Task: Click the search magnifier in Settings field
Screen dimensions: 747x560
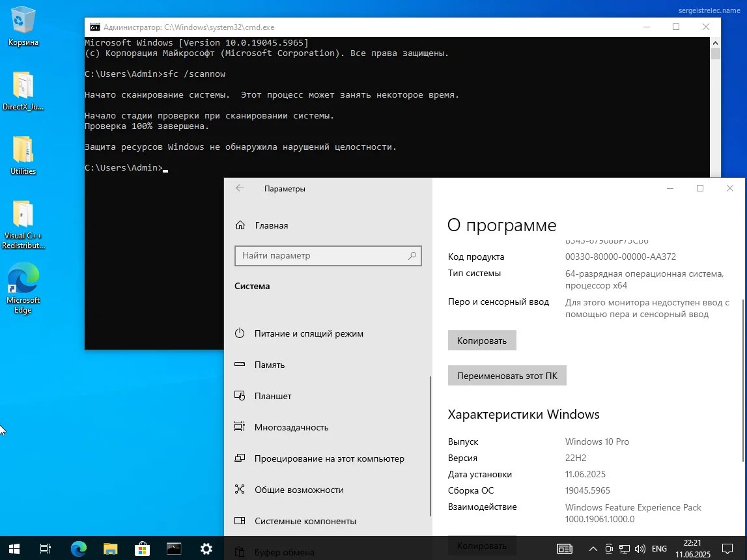Action: coord(412,256)
